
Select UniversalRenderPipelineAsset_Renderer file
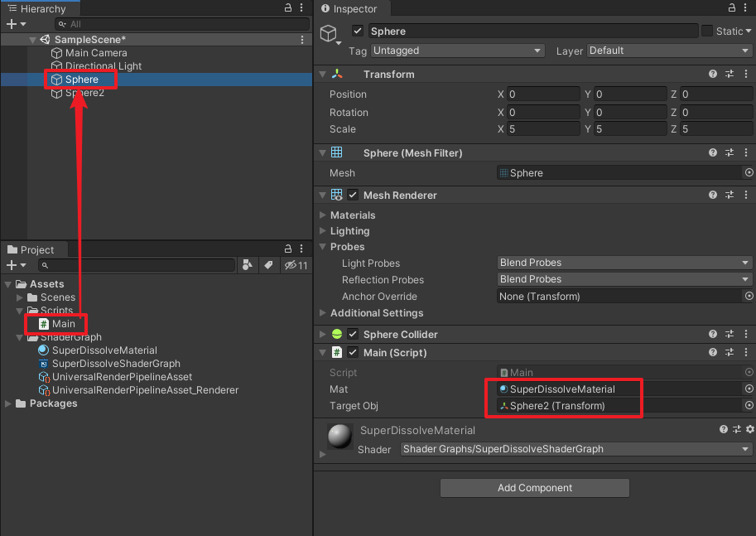coord(138,390)
